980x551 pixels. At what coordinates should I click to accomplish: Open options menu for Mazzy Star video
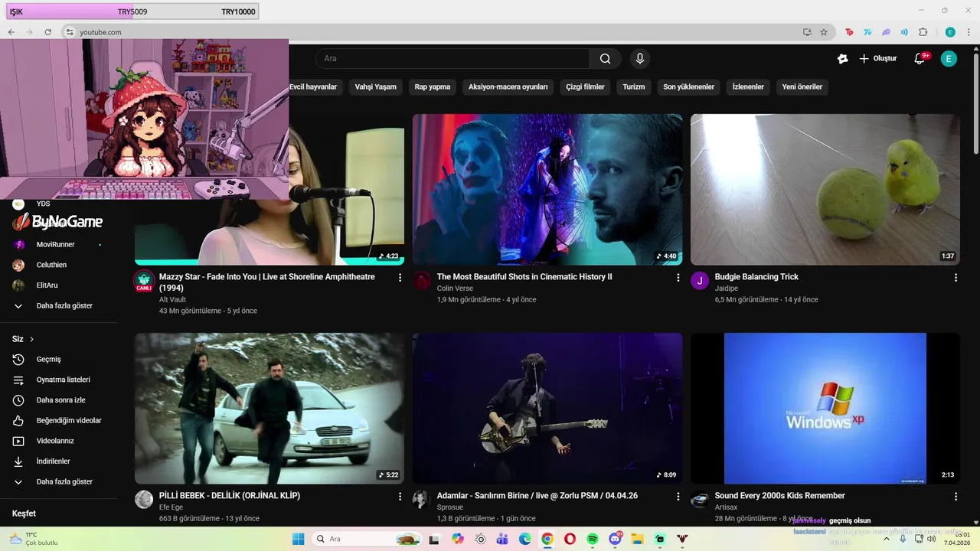400,278
